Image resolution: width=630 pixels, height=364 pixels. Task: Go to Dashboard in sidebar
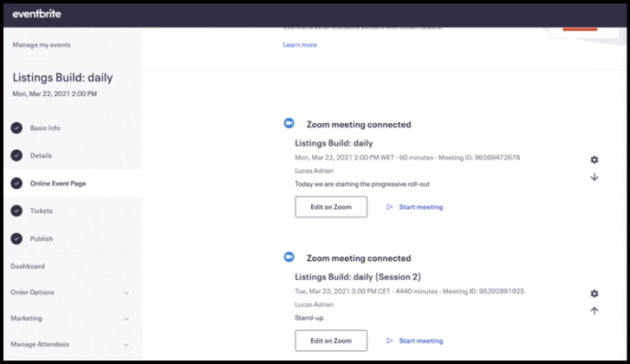coord(28,266)
